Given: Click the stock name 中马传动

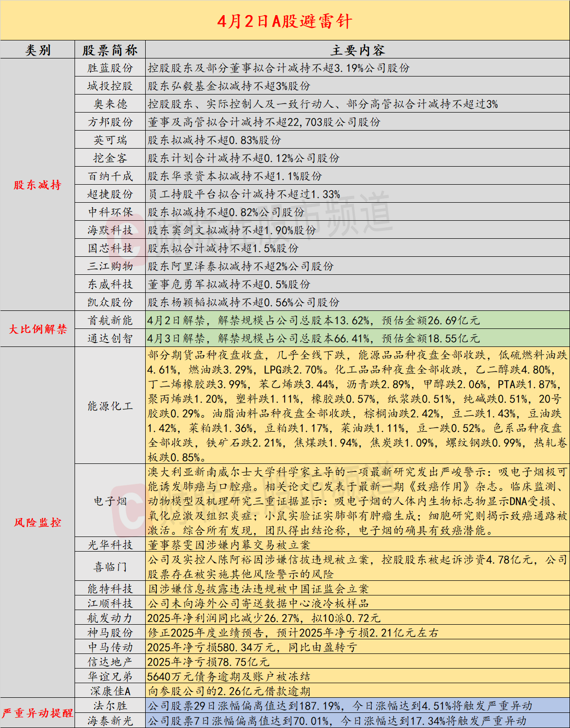Looking at the screenshot, I should click(110, 648).
